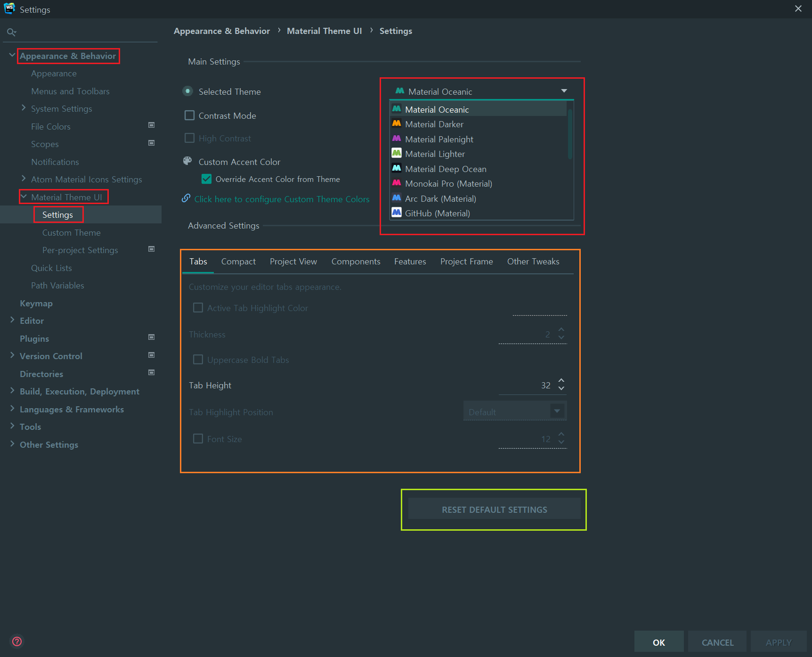Click the WebStorm logo in the title bar

(9, 8)
